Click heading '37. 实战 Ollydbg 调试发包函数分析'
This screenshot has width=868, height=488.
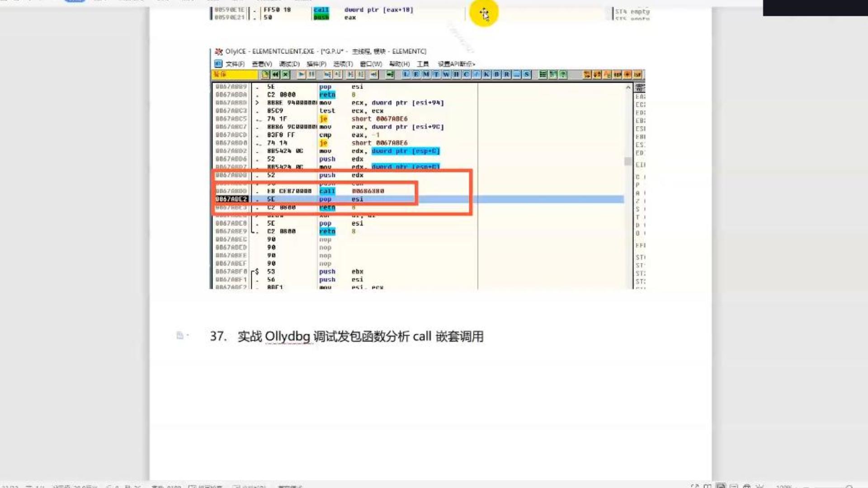(347, 336)
